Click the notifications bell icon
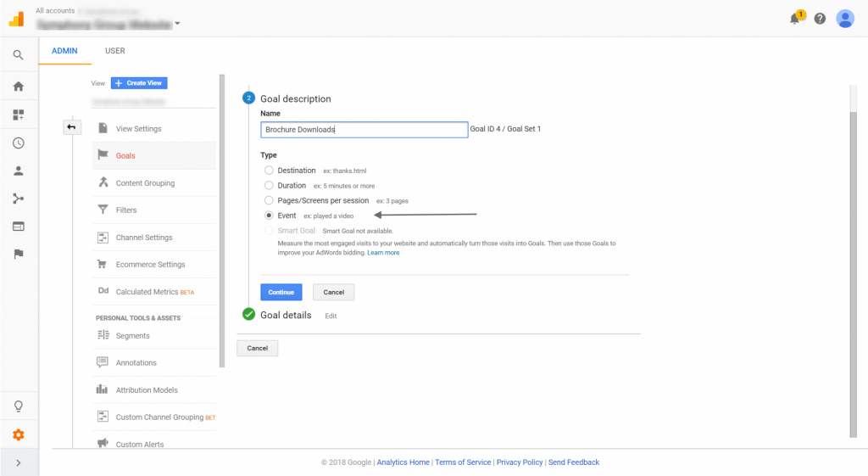868x476 pixels. 794,19
